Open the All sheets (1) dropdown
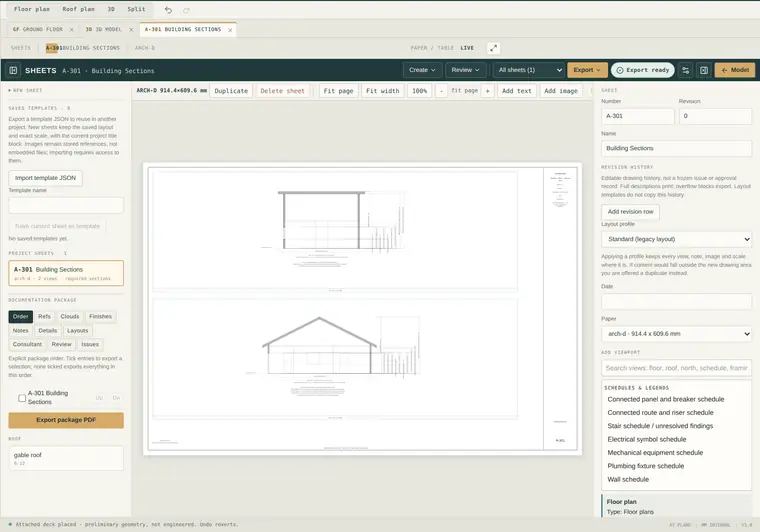Image resolution: width=760 pixels, height=532 pixels. [x=529, y=70]
